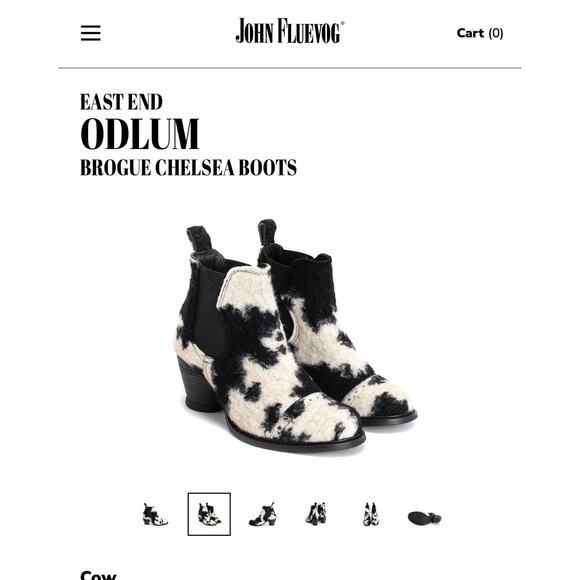This screenshot has width=580, height=580.
Task: Click the Brogue Chelsea Boots subtitle
Action: pos(189,168)
